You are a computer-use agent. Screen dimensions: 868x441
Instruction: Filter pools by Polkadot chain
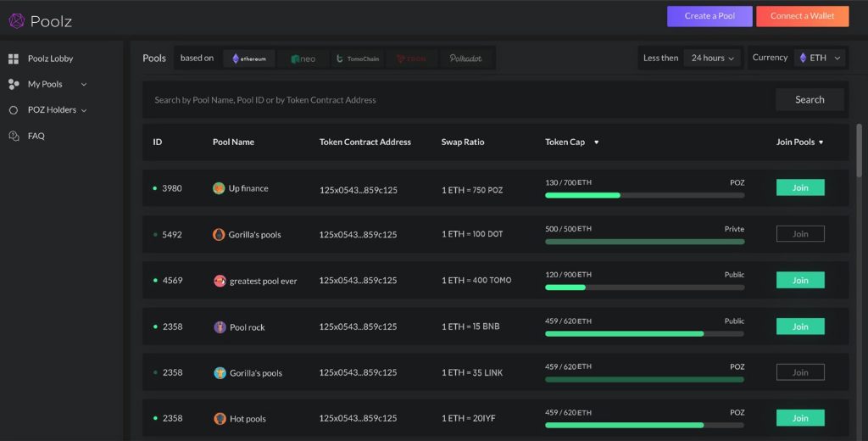(x=465, y=59)
